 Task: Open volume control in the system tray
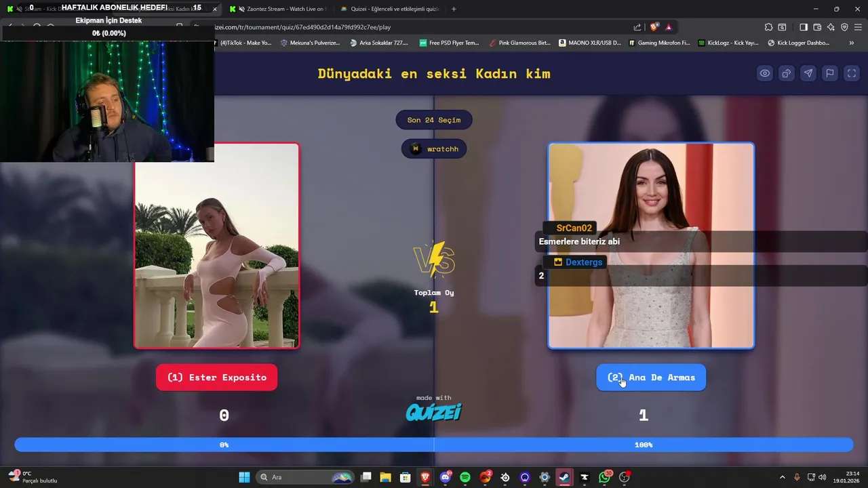(823, 477)
